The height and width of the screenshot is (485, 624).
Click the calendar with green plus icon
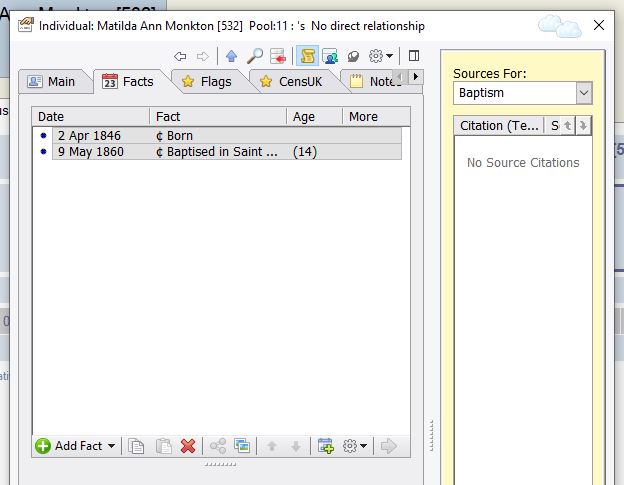(x=325, y=446)
